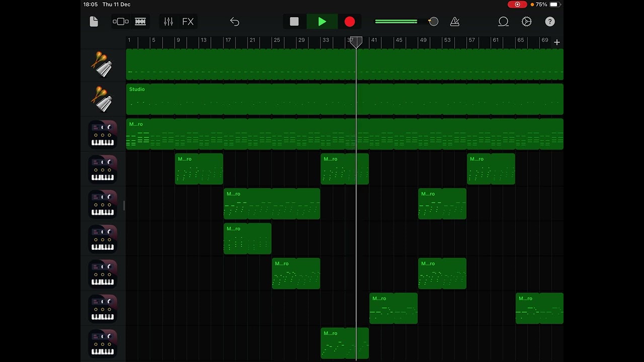Start playback with green play button

(x=322, y=22)
